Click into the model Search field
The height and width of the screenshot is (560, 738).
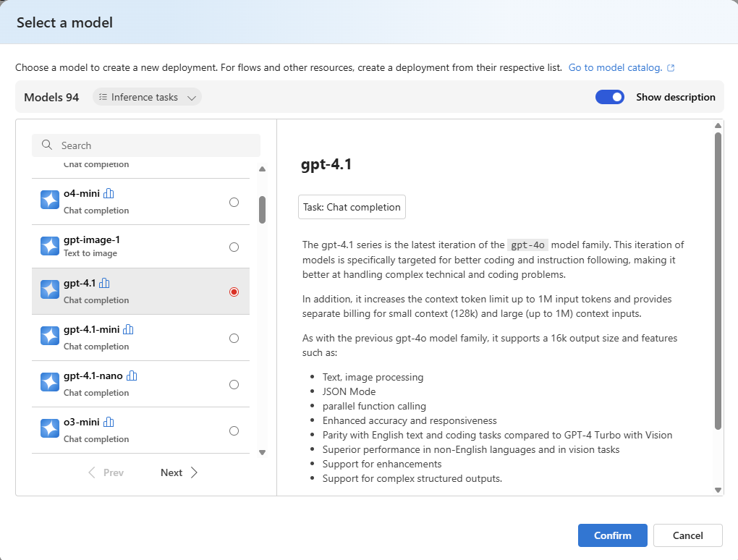[x=156, y=145]
